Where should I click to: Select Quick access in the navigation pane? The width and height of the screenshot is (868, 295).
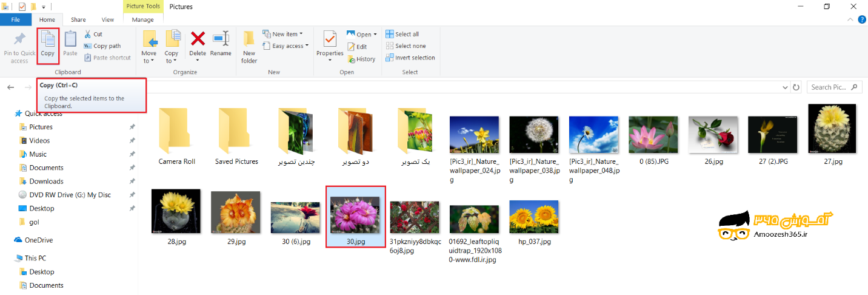(x=43, y=114)
